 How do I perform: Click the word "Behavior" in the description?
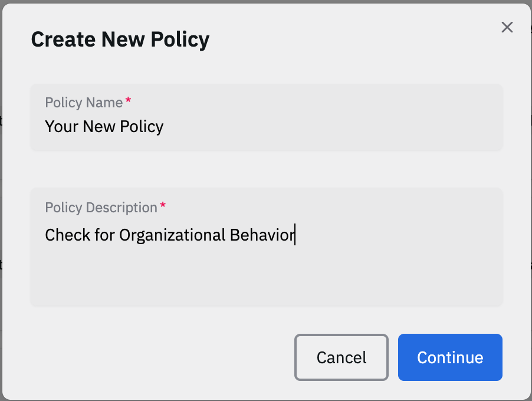coord(262,235)
